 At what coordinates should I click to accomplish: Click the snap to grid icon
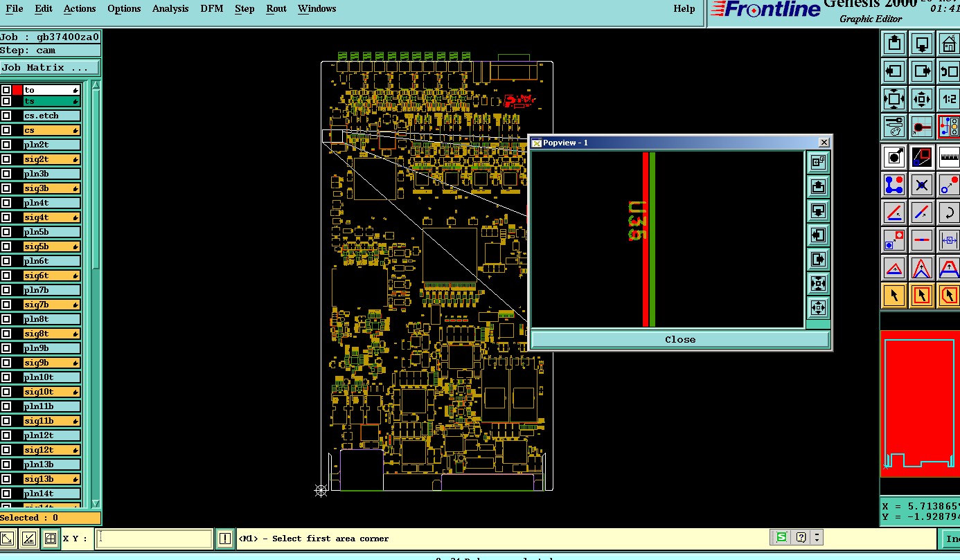click(x=922, y=127)
